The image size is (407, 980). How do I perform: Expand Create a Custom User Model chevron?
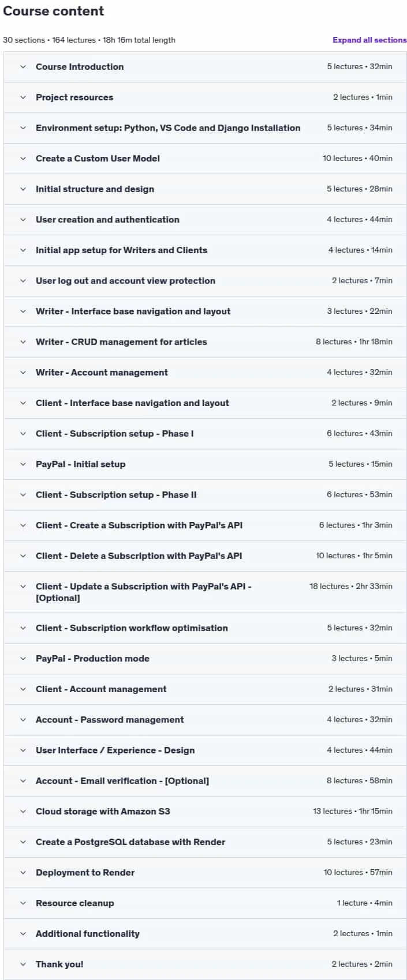coord(23,159)
